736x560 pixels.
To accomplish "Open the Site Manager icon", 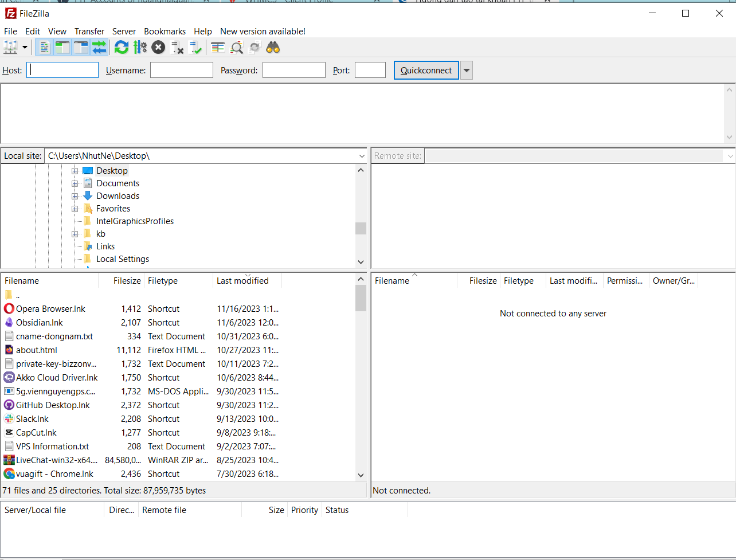I will click(x=11, y=48).
